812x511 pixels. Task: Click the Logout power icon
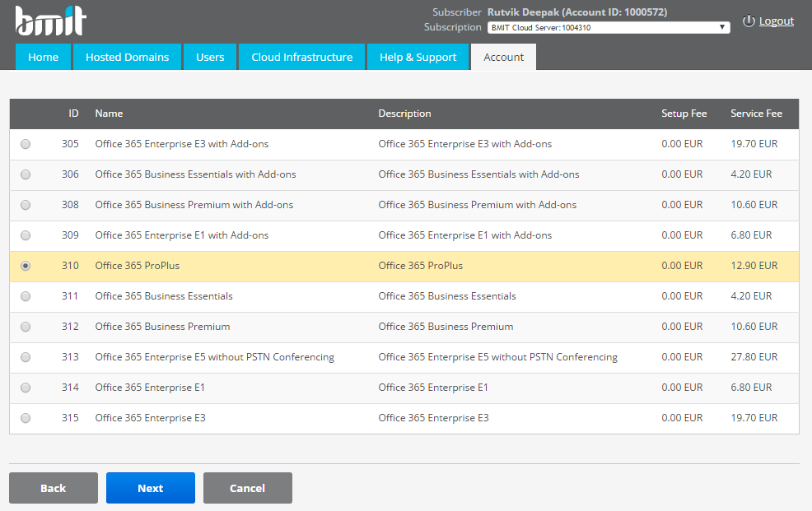click(x=749, y=21)
